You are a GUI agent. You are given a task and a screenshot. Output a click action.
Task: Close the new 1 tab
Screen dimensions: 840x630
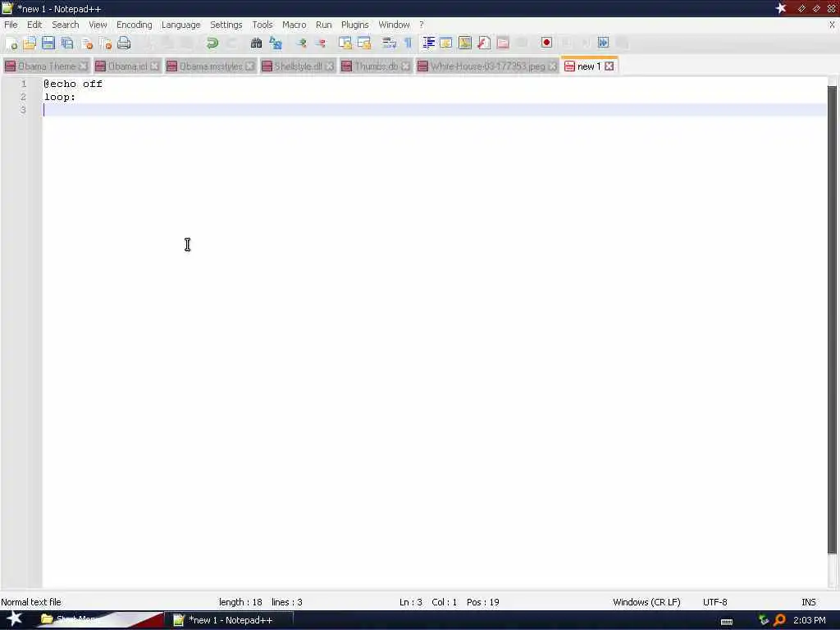click(x=609, y=66)
